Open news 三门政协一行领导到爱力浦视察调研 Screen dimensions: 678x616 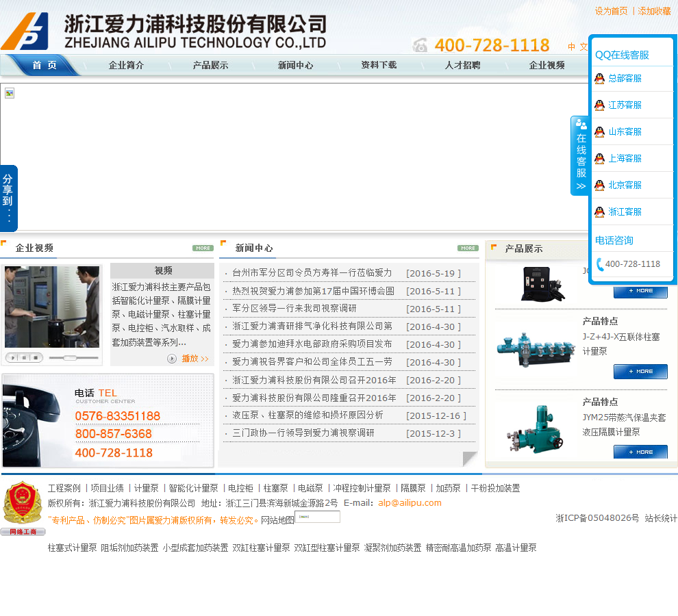point(303,433)
